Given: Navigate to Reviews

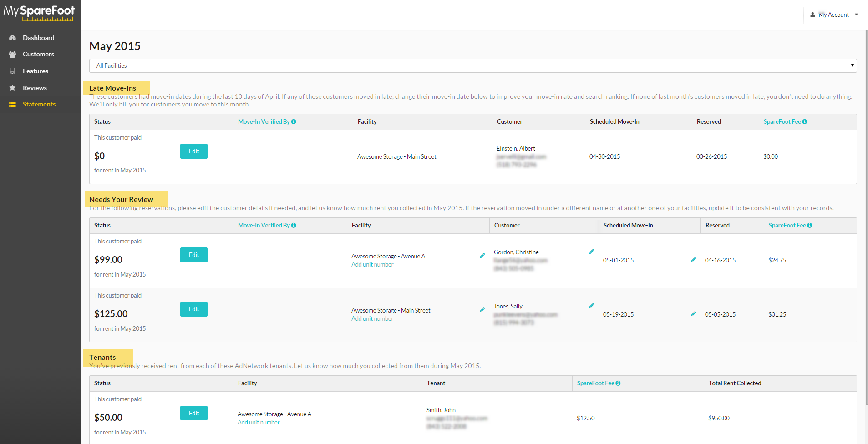Looking at the screenshot, I should point(35,88).
